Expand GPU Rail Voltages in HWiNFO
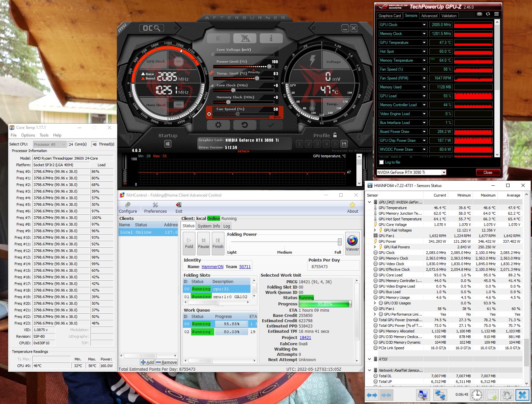Viewport: 532px width, 404px height. tap(375, 230)
